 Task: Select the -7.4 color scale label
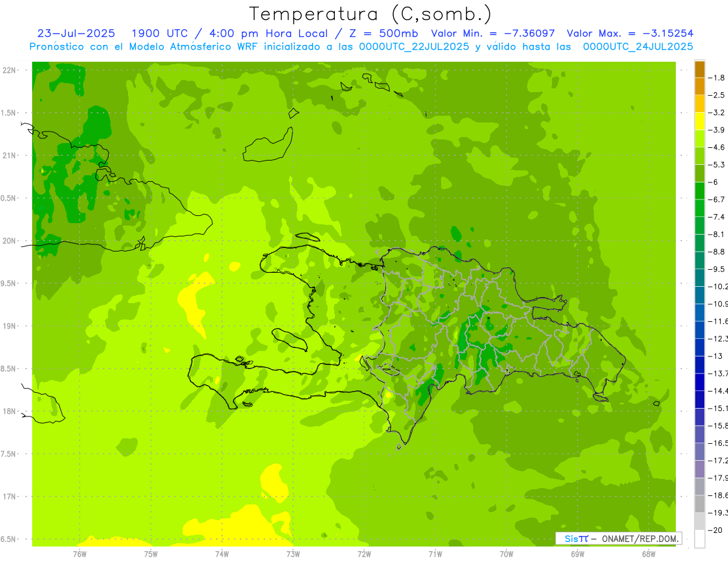[x=718, y=217]
